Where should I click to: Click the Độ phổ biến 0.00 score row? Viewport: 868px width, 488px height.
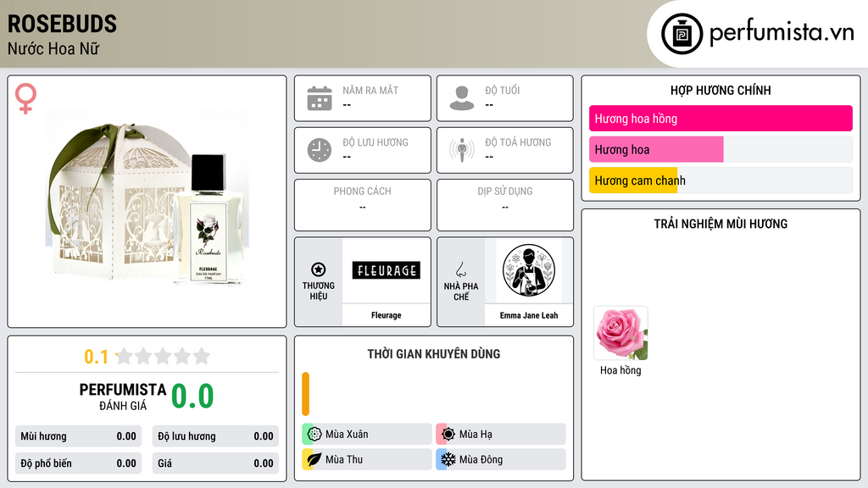click(78, 463)
